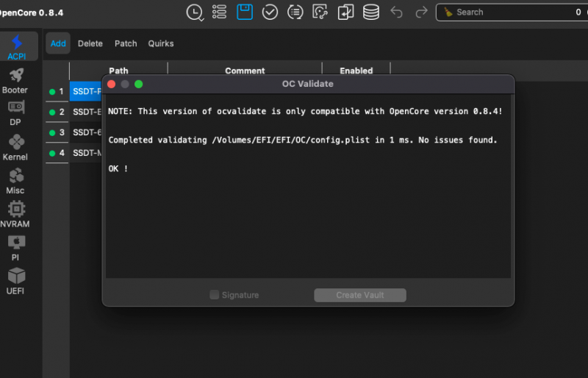Open the database stack toolbar icon
The height and width of the screenshot is (378, 588).
pos(371,12)
